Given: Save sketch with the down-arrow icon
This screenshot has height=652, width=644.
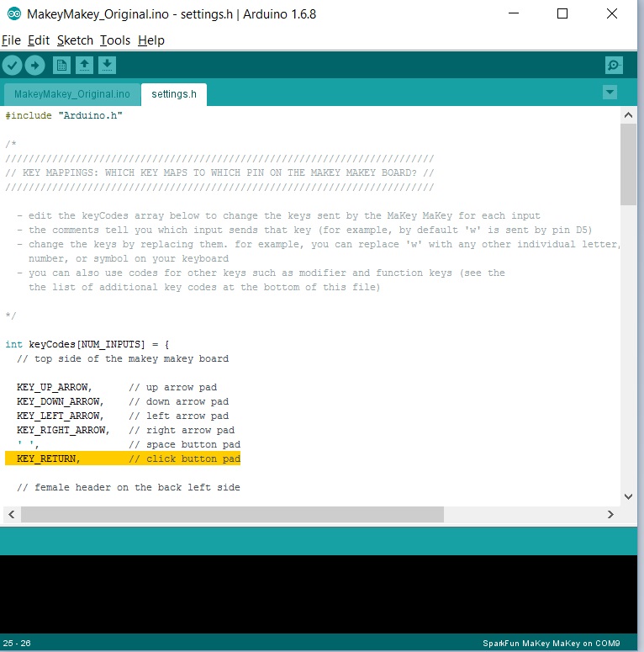Looking at the screenshot, I should tap(108, 66).
